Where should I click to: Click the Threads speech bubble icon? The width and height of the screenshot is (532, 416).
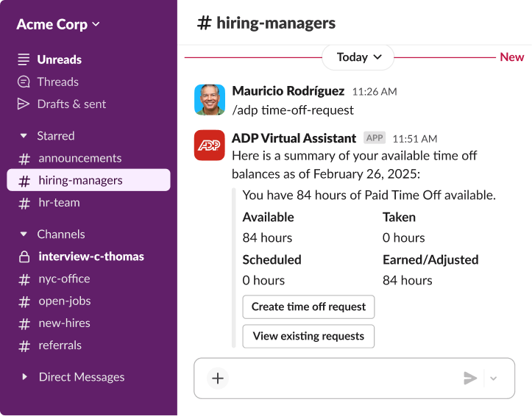(24, 82)
